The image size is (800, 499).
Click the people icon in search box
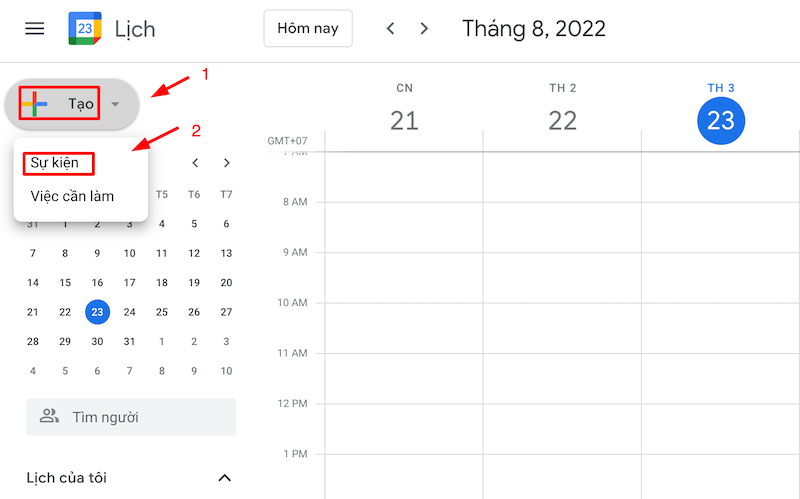pyautogui.click(x=49, y=417)
